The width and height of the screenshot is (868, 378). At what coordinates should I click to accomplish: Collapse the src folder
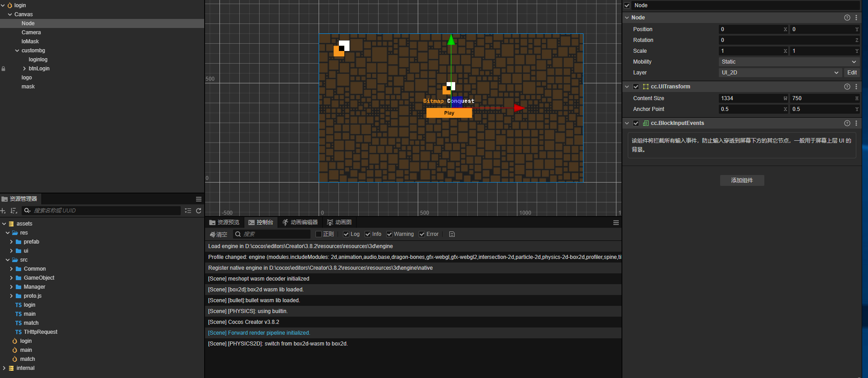[x=8, y=260]
